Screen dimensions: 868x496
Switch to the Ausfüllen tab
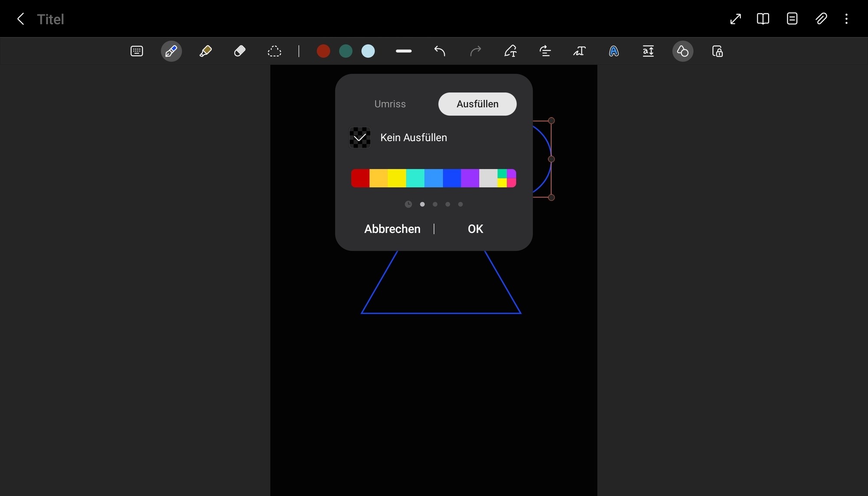tap(477, 104)
